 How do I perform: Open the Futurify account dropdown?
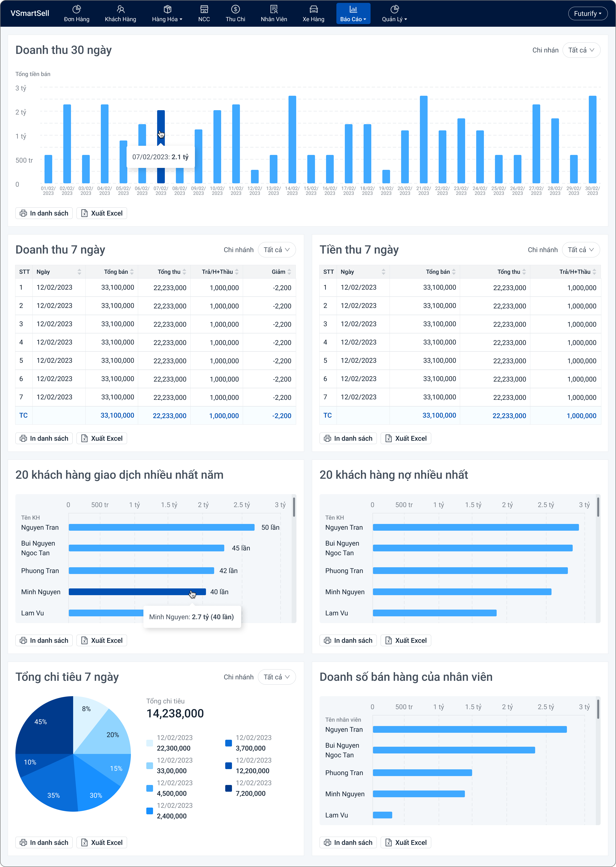tap(588, 14)
